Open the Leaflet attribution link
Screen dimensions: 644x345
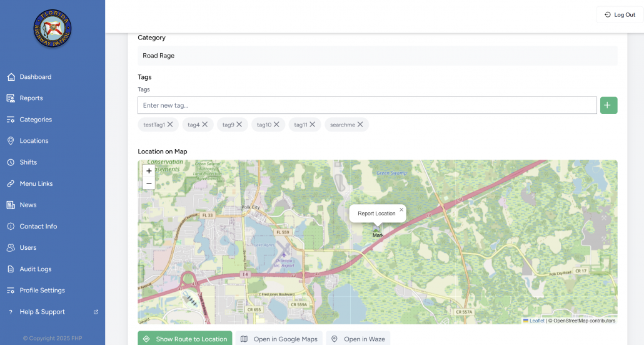coord(536,321)
